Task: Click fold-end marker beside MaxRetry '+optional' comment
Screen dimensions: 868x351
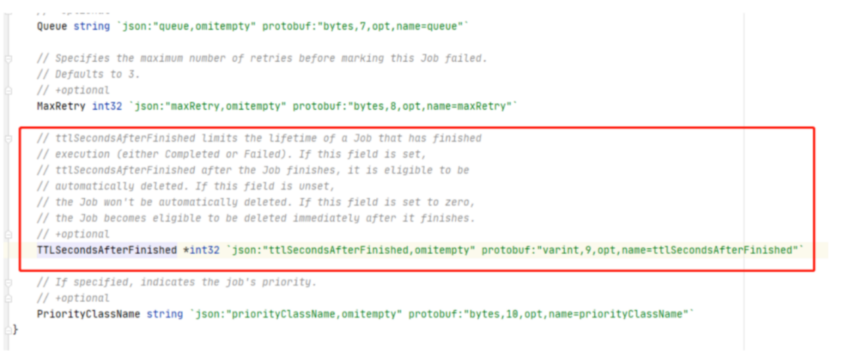Action: click(x=9, y=90)
